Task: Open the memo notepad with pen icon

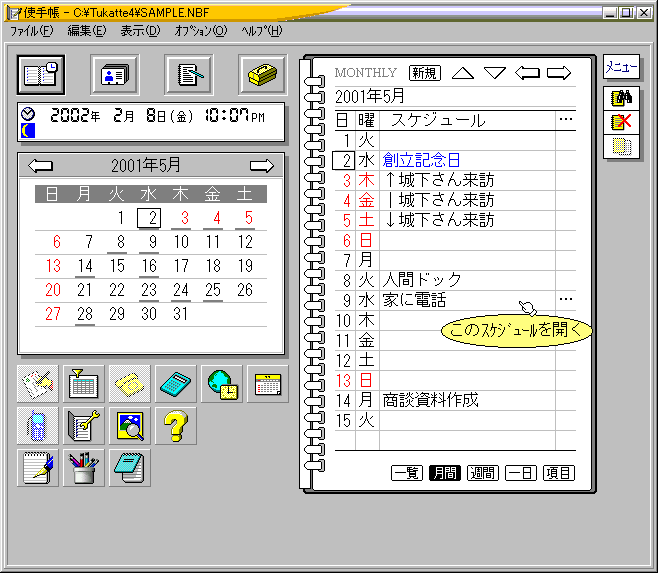Action: tap(189, 75)
